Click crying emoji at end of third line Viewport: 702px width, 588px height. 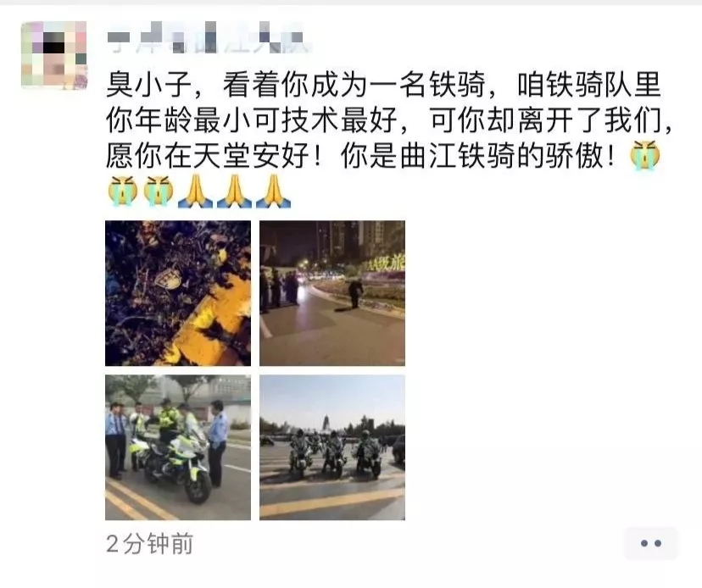click(x=644, y=155)
